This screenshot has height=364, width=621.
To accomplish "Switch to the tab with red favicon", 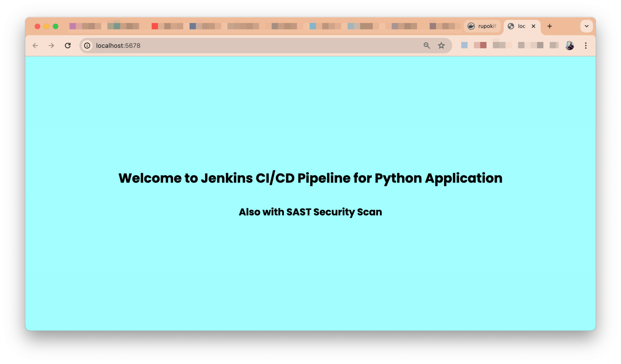I will pos(167,26).
